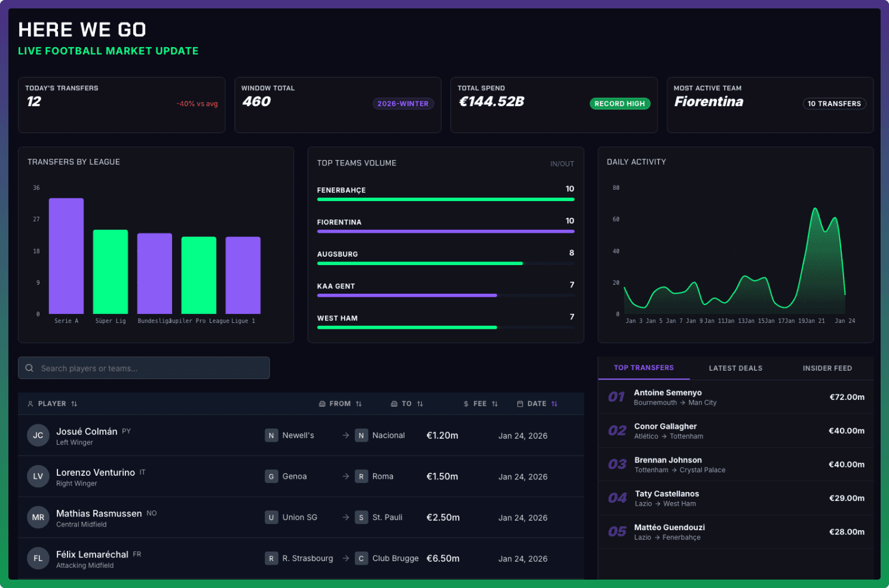Image resolution: width=889 pixels, height=588 pixels.
Task: Click the Newell's club badge
Action: pyautogui.click(x=271, y=436)
